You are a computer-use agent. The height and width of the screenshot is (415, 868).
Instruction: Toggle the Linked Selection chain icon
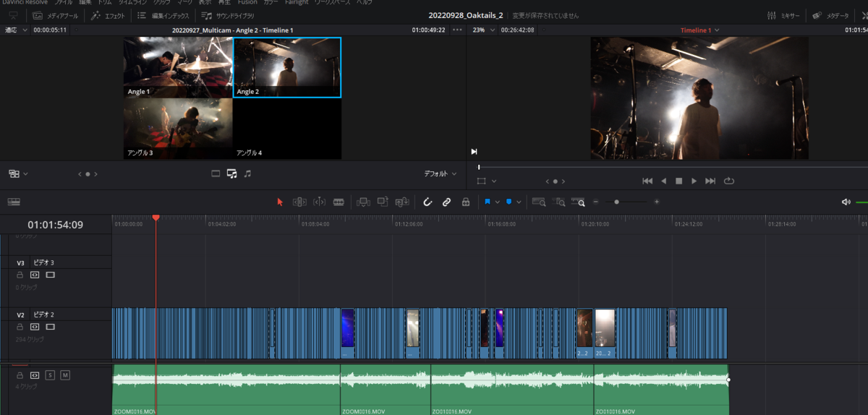(x=446, y=202)
